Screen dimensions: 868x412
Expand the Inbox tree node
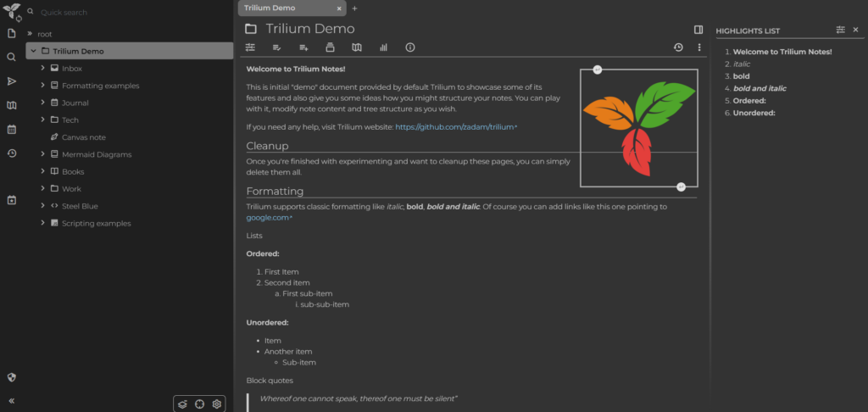(x=42, y=68)
